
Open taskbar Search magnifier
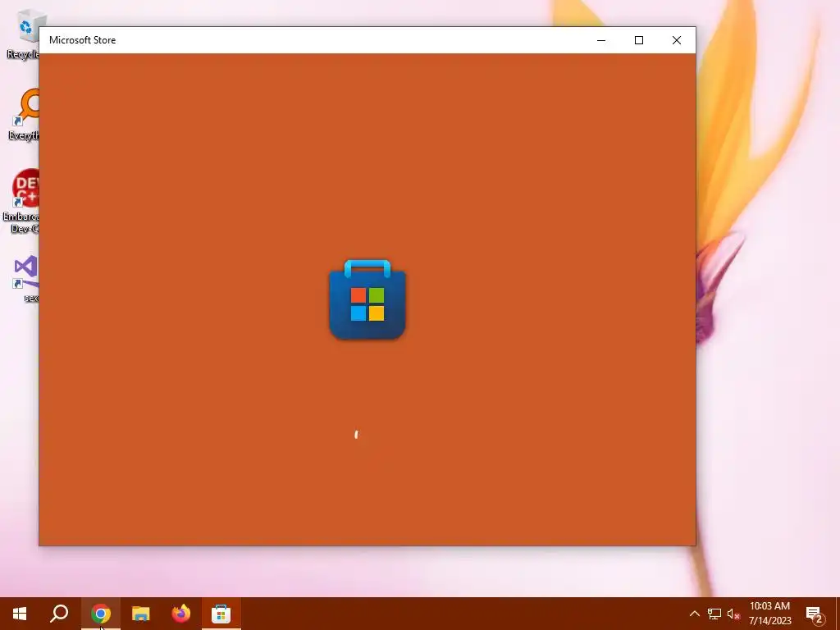59,614
